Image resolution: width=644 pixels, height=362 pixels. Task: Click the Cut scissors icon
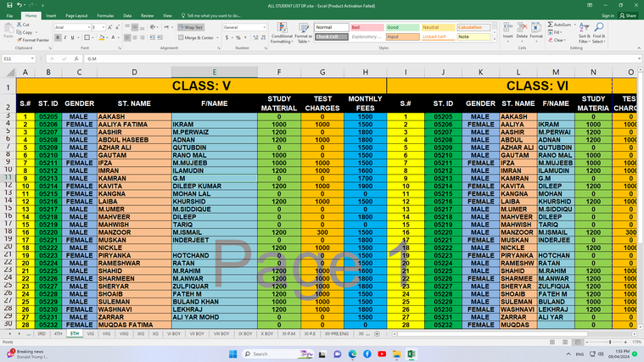click(19, 25)
